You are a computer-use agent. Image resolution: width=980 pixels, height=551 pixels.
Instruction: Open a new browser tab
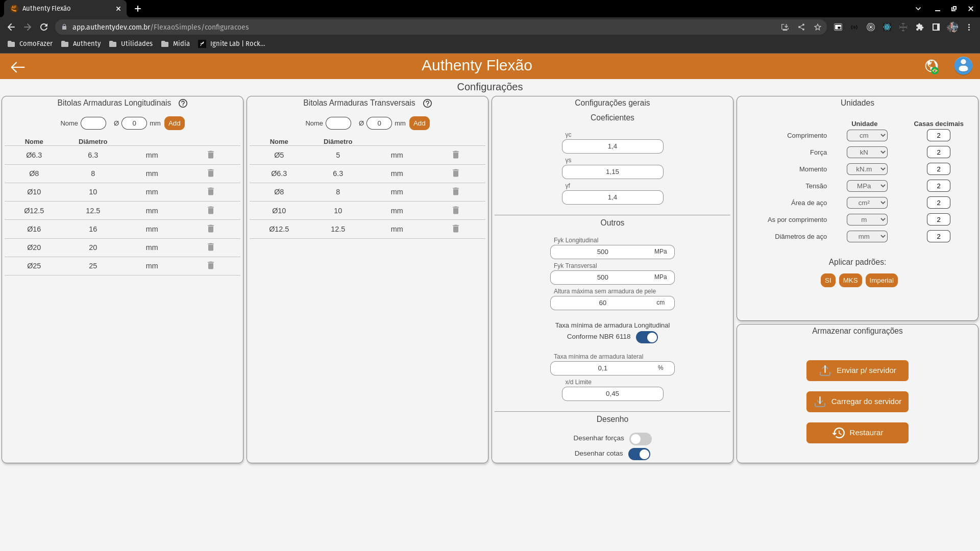138,9
